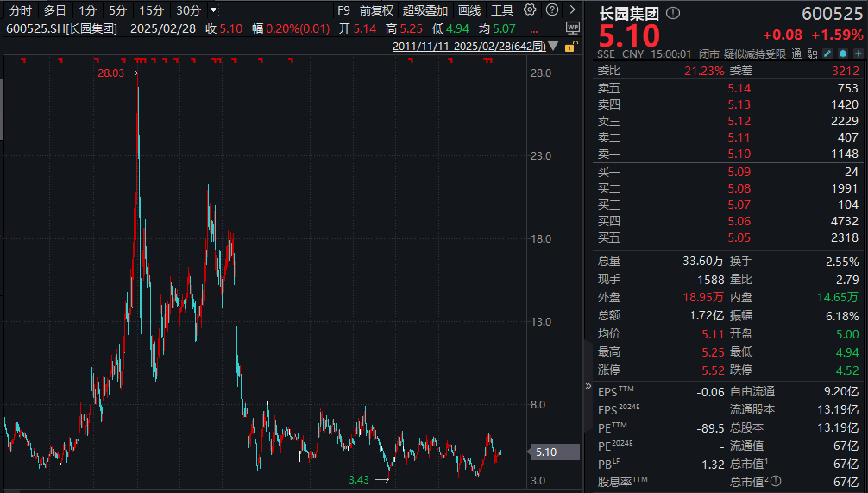Screen dimensions: 868x493
Task: Click the 2011/11/11-2025/02/28 date range link
Action: (469, 47)
